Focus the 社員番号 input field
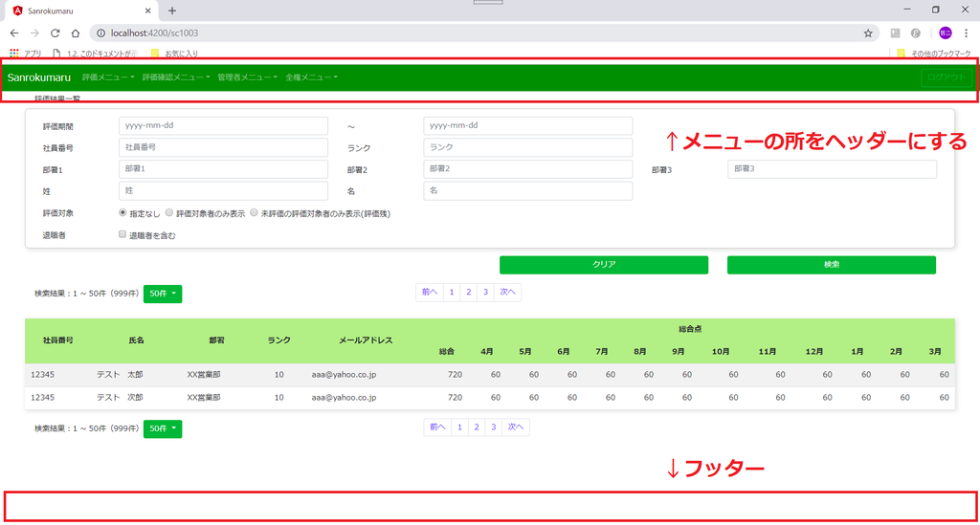This screenshot has width=980, height=525. (x=223, y=147)
